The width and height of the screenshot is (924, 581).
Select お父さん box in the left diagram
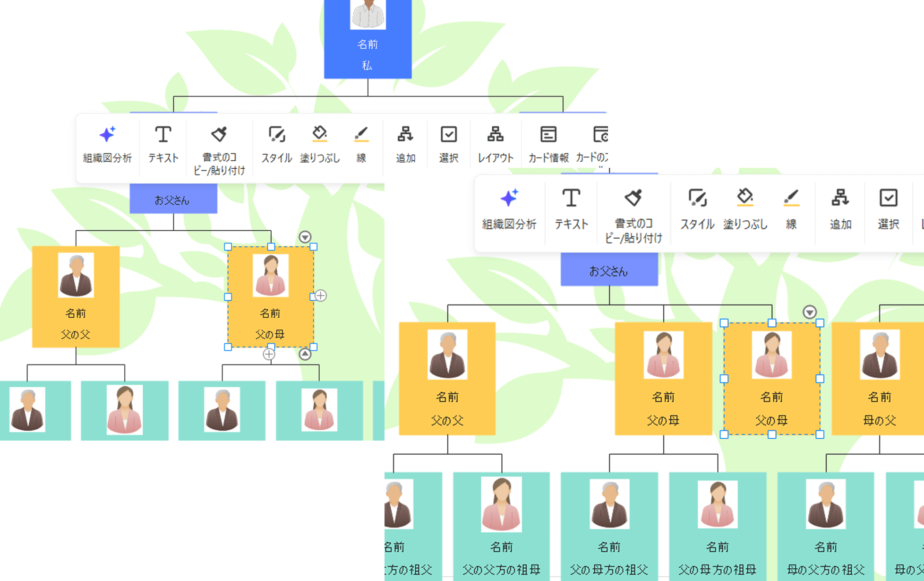click(173, 199)
